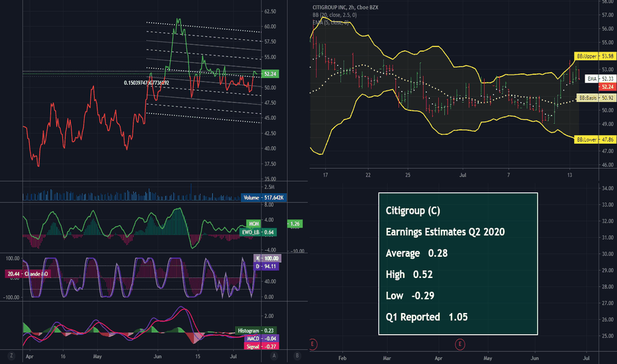Click the 2.5M volume scale label
Screen dimensions: 617x364
click(269, 187)
